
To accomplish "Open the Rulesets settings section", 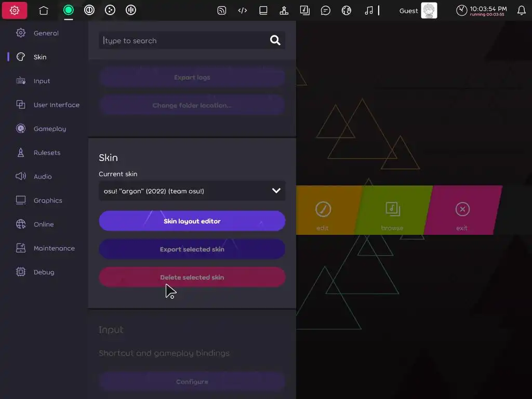I will [44, 153].
